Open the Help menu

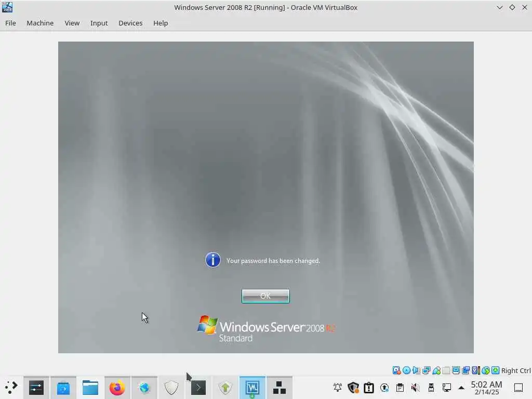pos(161,23)
